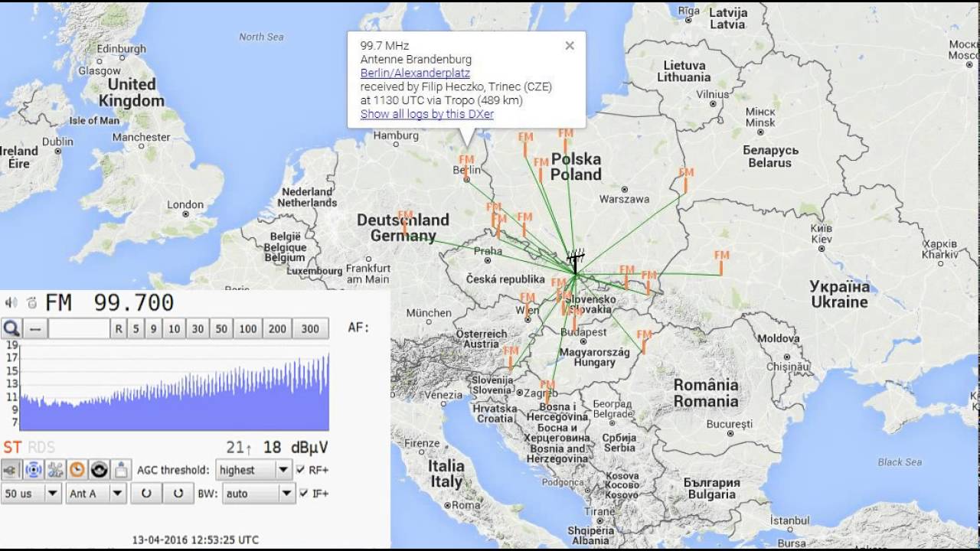Toggle the RF+ checkbox
Screen dimensions: 980x551
(301, 470)
